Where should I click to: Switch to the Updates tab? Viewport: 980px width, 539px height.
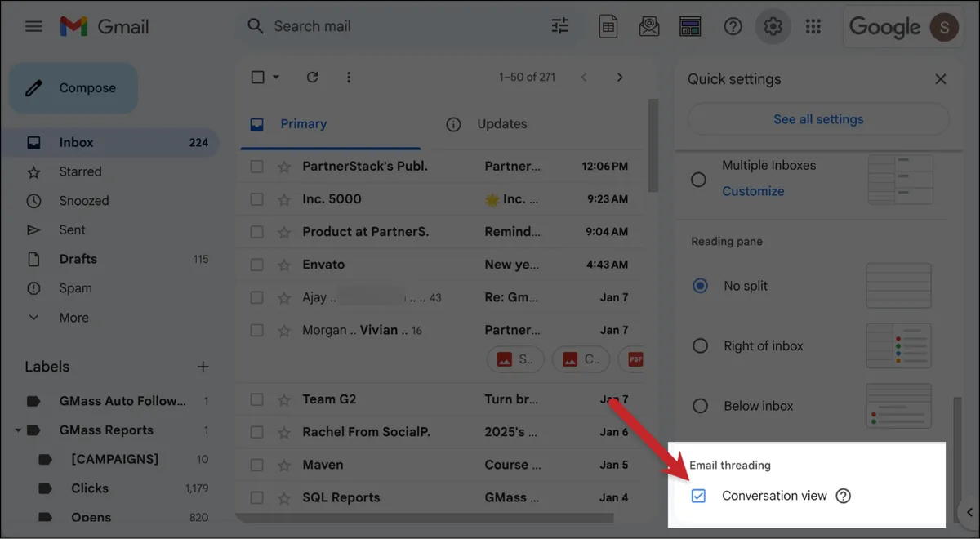tap(501, 124)
